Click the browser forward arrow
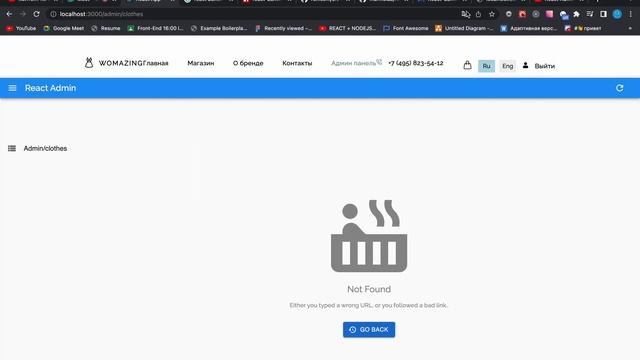640x360 pixels. (x=22, y=14)
